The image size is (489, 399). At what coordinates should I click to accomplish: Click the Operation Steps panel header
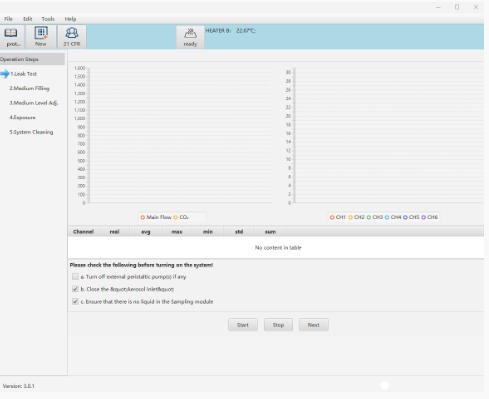click(32, 59)
